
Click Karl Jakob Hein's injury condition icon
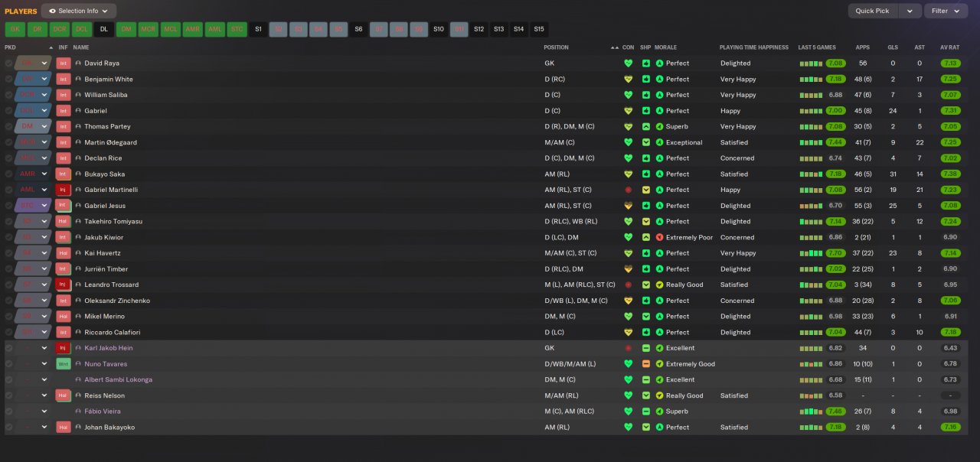pos(629,348)
